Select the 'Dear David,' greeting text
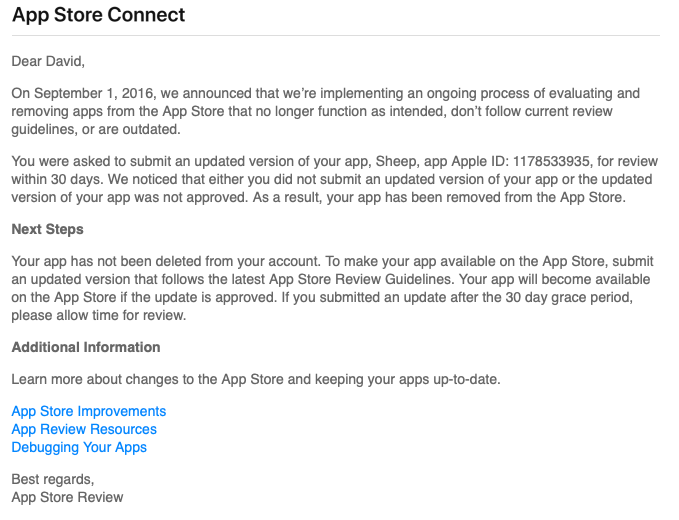This screenshot has width=679, height=520. (48, 61)
